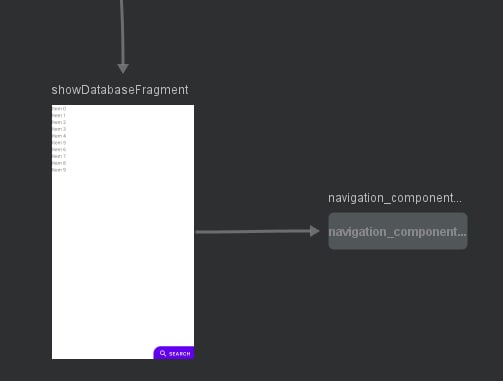Click 'Item 0' in the preview list

[59, 109]
